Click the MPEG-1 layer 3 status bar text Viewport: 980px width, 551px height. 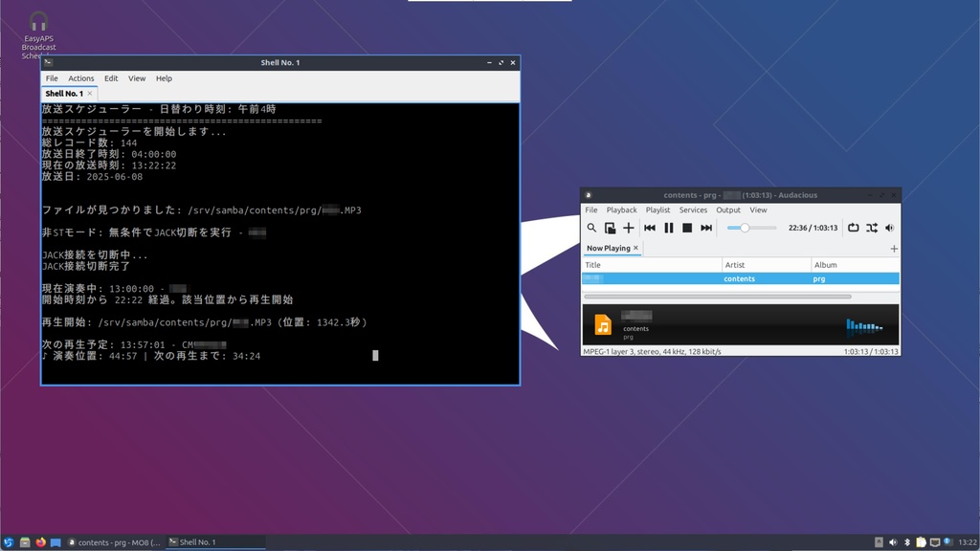(x=652, y=352)
